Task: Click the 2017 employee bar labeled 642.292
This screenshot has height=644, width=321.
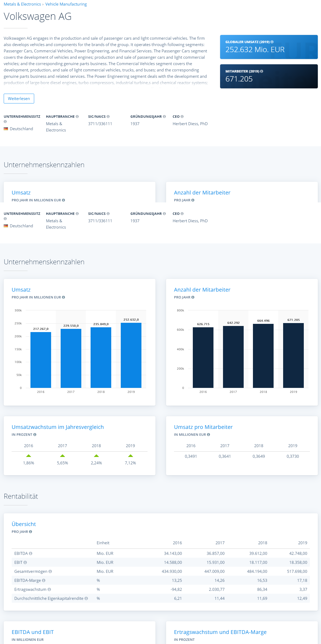Action: 233,357
